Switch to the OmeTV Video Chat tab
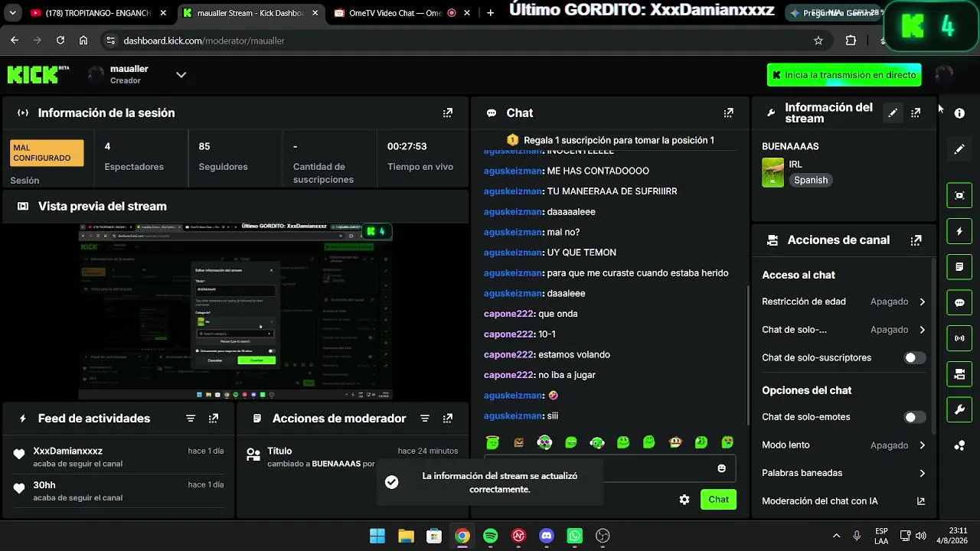Viewport: 980px width, 551px height. 403,13
